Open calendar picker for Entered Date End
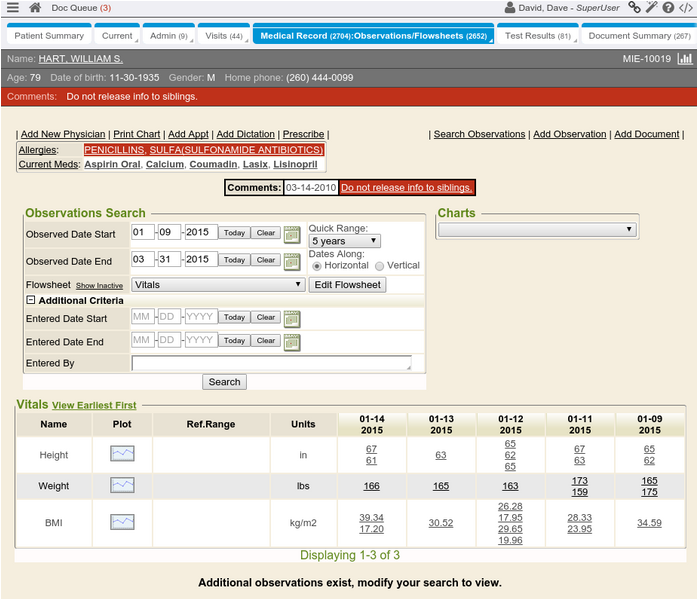This screenshot has height=599, width=697. coord(292,342)
